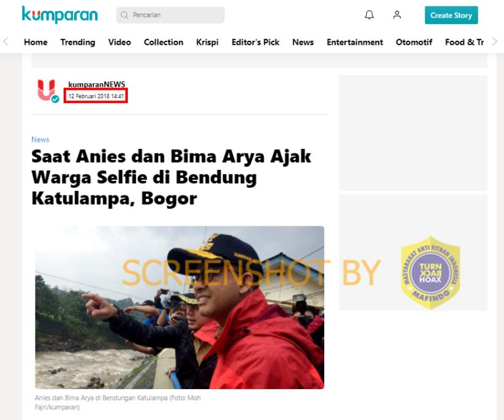Open the Otomotif category

[x=414, y=42]
